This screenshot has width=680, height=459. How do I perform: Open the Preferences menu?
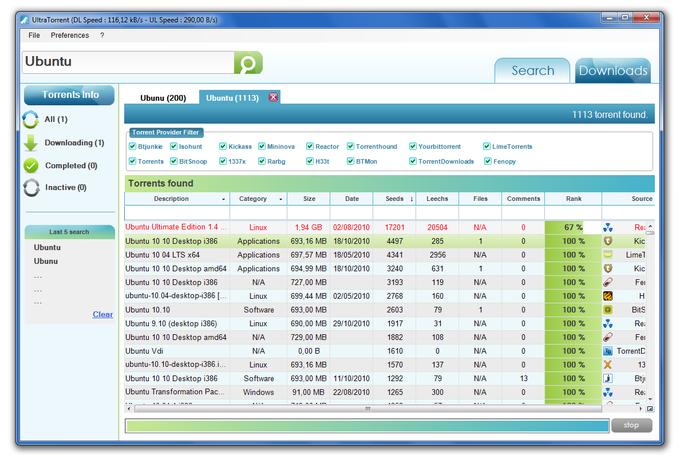click(69, 35)
